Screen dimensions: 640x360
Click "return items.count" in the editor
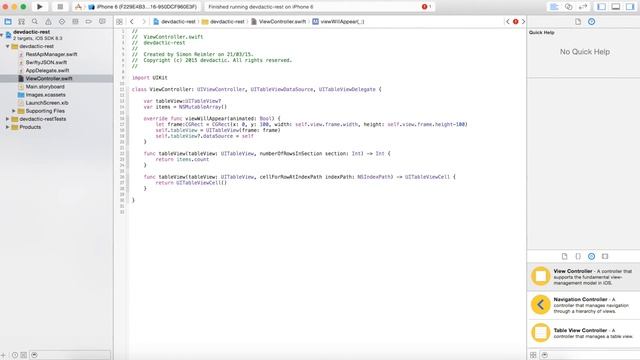tap(182, 160)
